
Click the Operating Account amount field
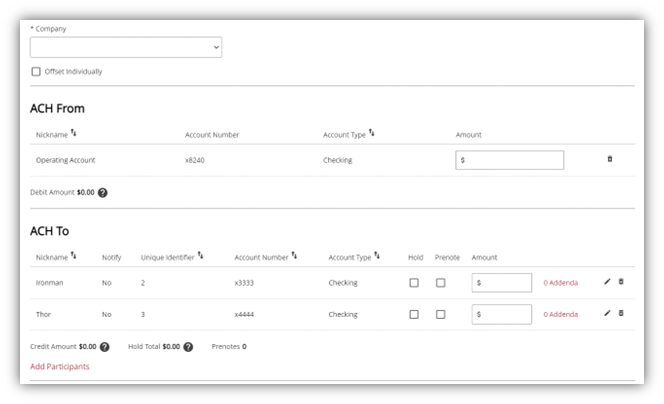(x=510, y=160)
